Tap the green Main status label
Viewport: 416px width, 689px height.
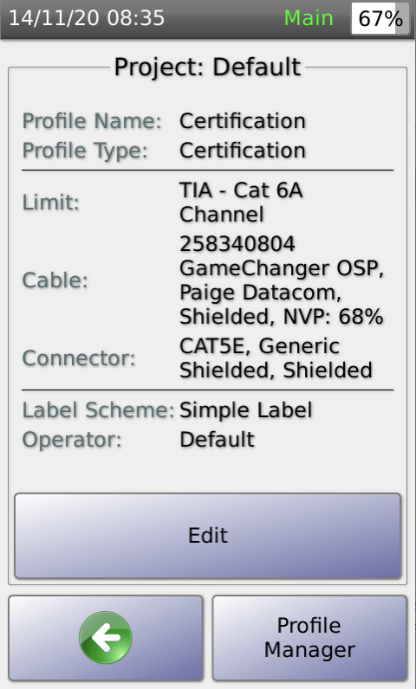(x=308, y=18)
